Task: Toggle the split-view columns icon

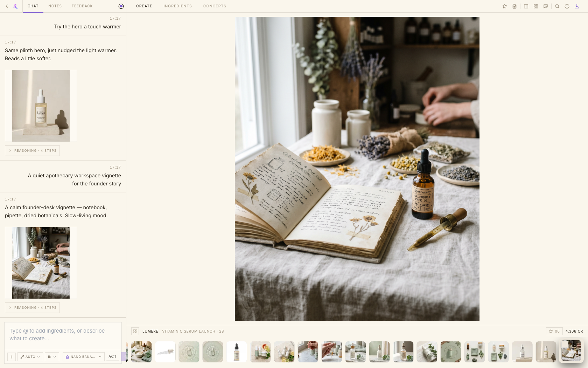Action: tap(526, 6)
